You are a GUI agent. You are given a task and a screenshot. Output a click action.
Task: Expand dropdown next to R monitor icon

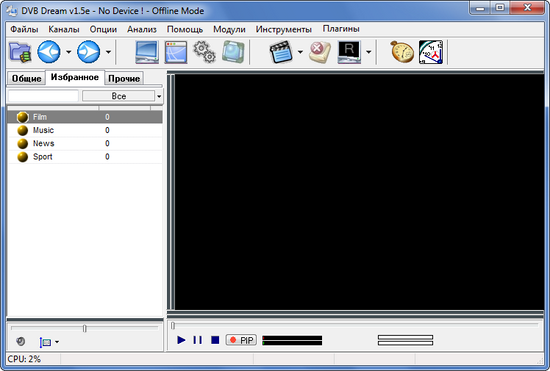coord(368,52)
